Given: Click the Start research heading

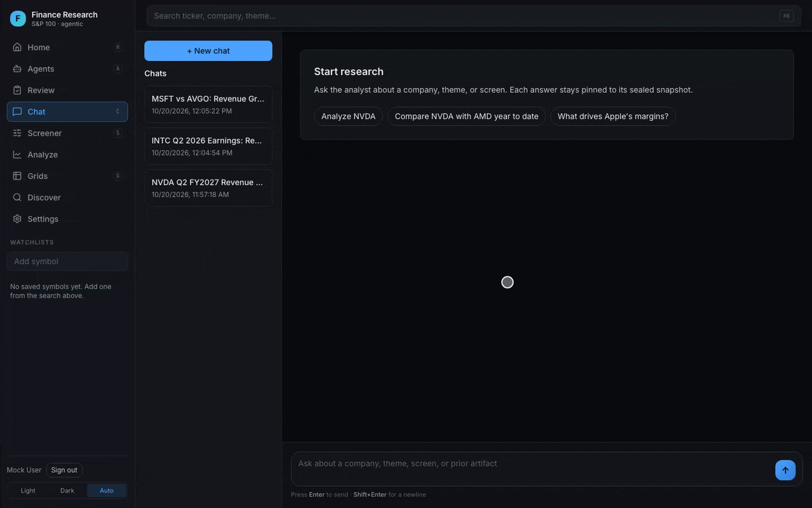Looking at the screenshot, I should [348, 72].
